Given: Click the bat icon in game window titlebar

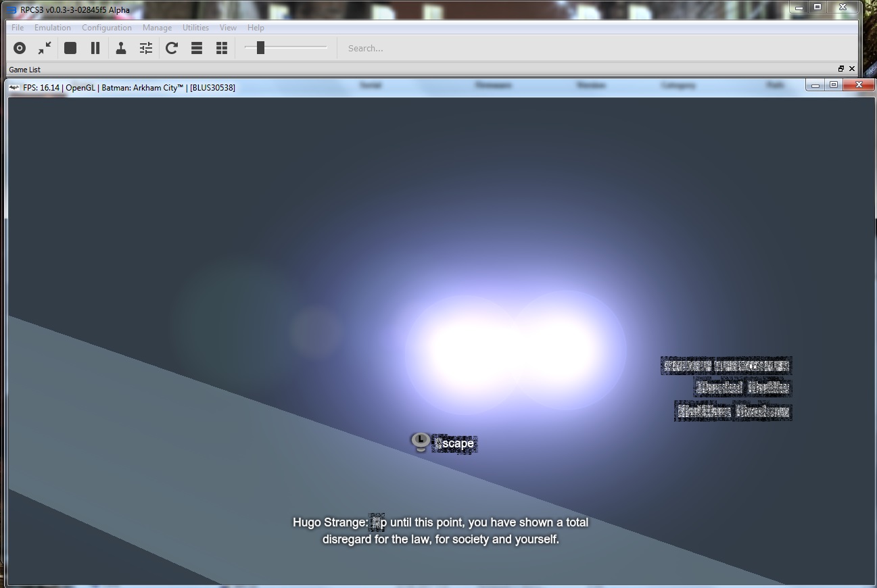Looking at the screenshot, I should pyautogui.click(x=14, y=87).
